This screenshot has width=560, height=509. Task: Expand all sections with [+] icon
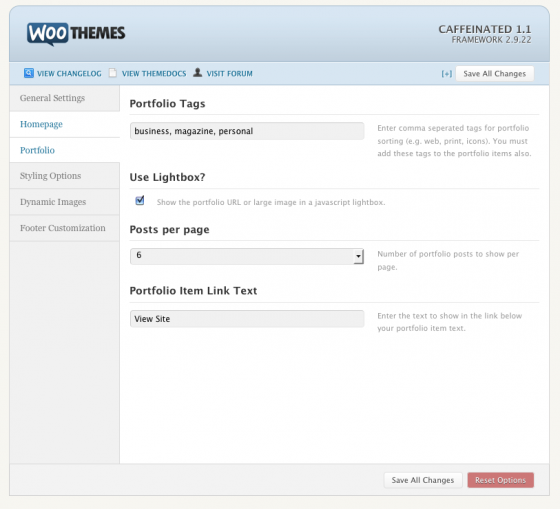(x=446, y=74)
